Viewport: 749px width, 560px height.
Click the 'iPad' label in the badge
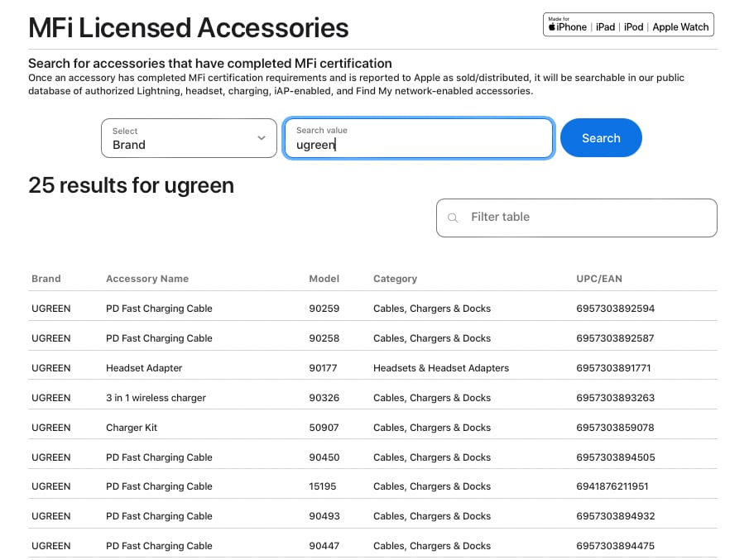605,26
